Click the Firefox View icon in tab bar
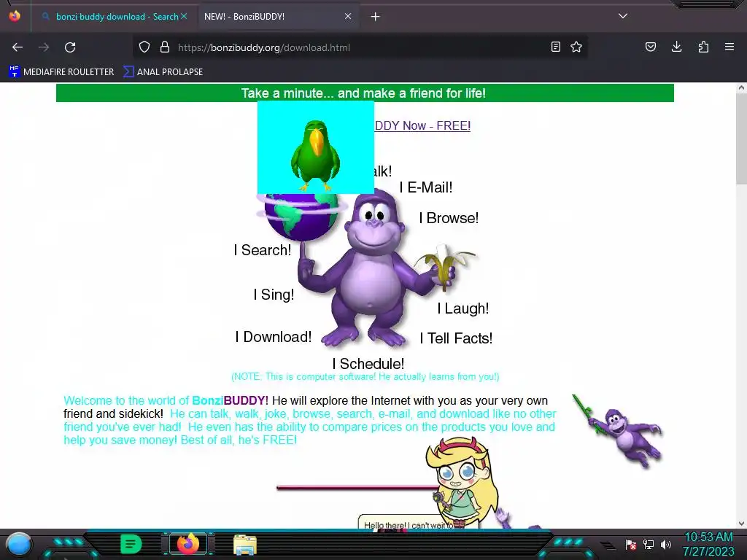747x560 pixels. 15,16
